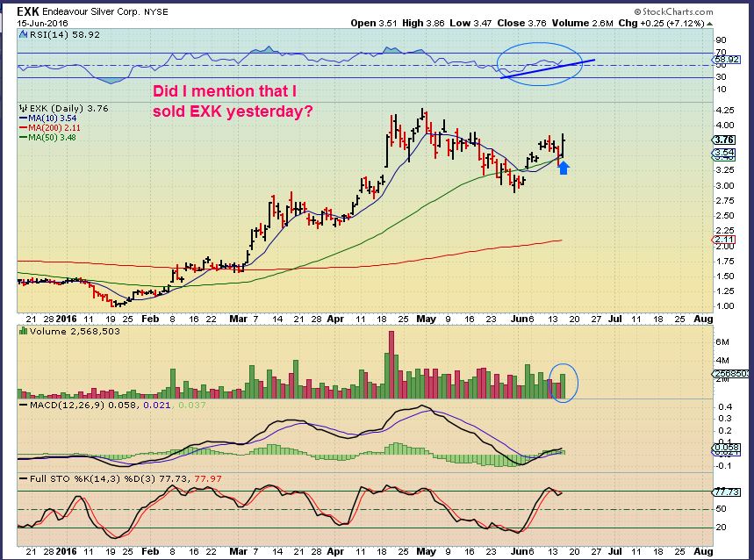Viewport: 754px width, 560px height.
Task: Click the Open 3.51 value in header
Action: (x=374, y=23)
